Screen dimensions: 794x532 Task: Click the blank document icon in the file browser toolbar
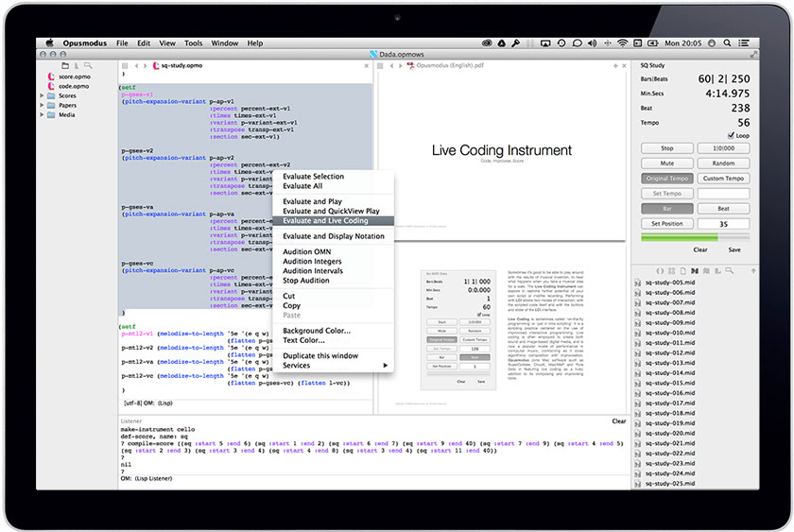(682, 271)
